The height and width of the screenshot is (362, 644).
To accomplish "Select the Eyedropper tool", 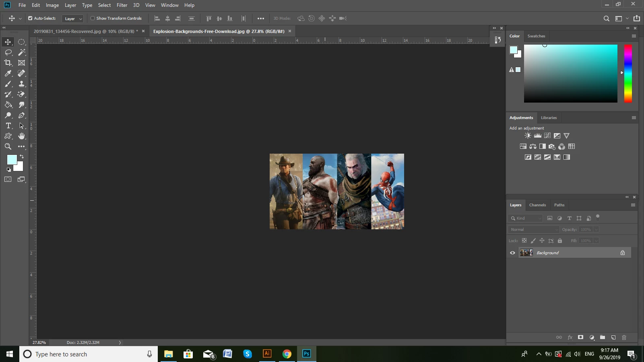I will coord(8,73).
